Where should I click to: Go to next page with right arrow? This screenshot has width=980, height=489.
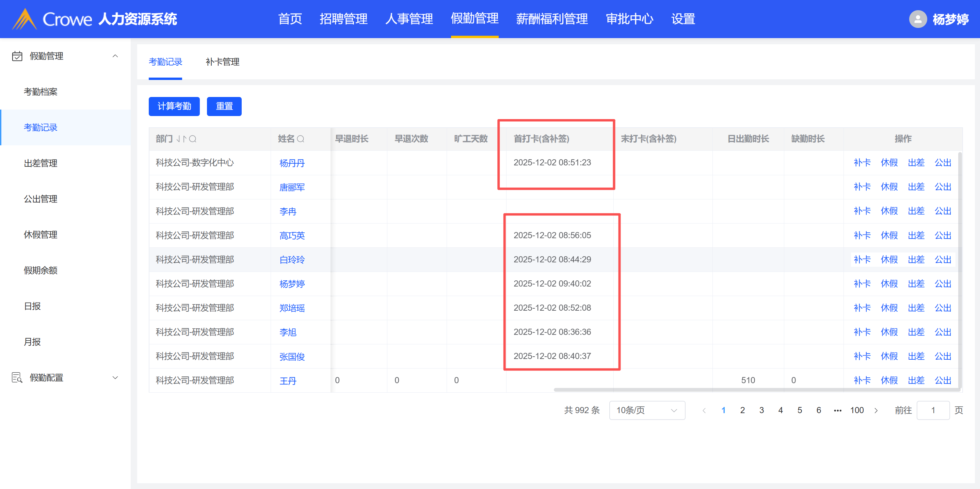[876, 410]
